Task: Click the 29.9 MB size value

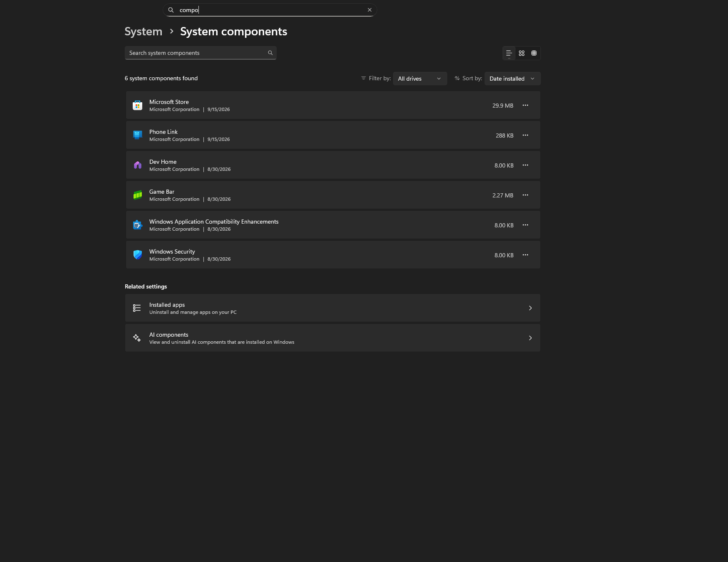Action: point(503,106)
